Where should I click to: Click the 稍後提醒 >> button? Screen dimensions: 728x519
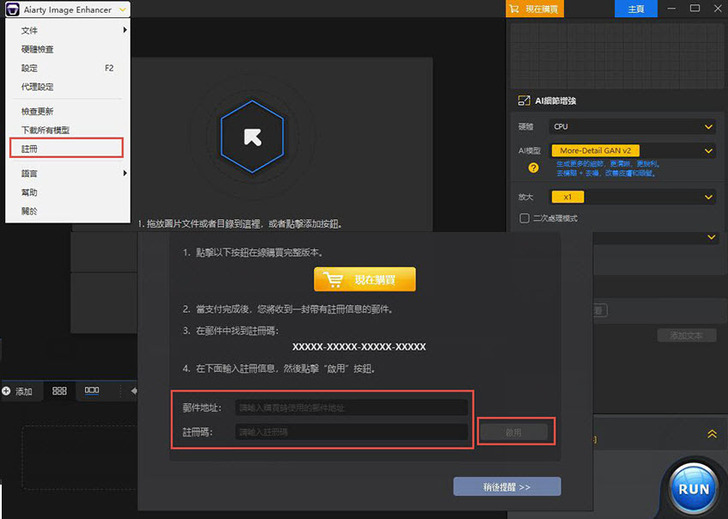(x=506, y=486)
